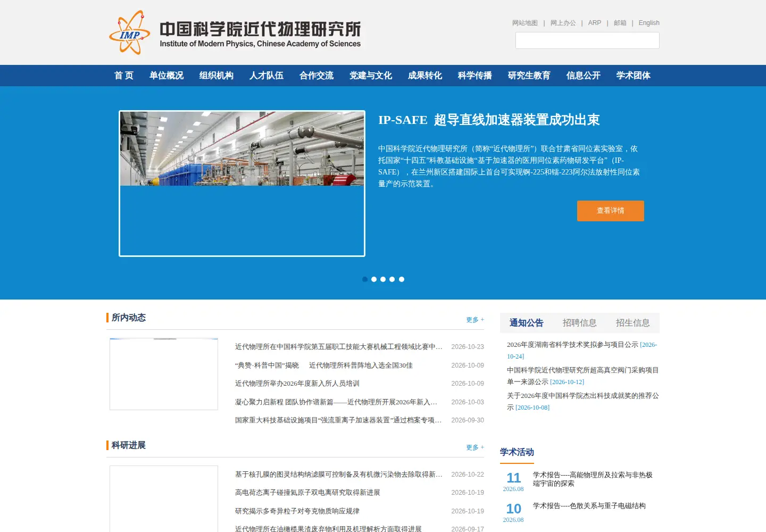Viewport: 766px width, 532px height.
Task: Open the 典赞·科普中国 news article
Action: pyautogui.click(x=324, y=365)
